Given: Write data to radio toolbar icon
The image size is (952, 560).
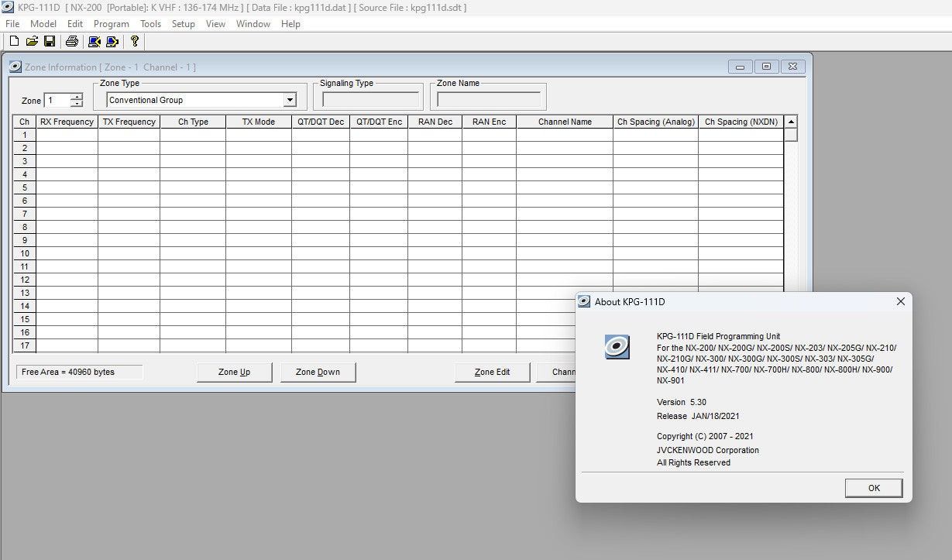Looking at the screenshot, I should coord(112,42).
